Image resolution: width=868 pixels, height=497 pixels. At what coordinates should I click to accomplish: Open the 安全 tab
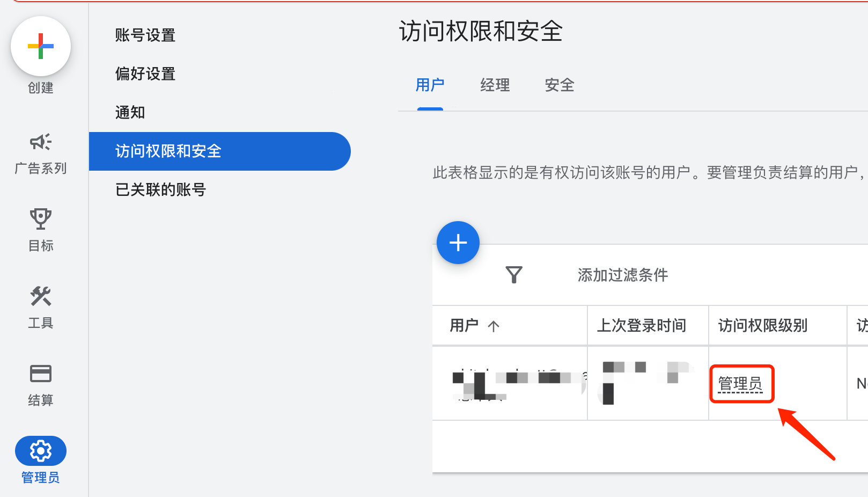559,85
